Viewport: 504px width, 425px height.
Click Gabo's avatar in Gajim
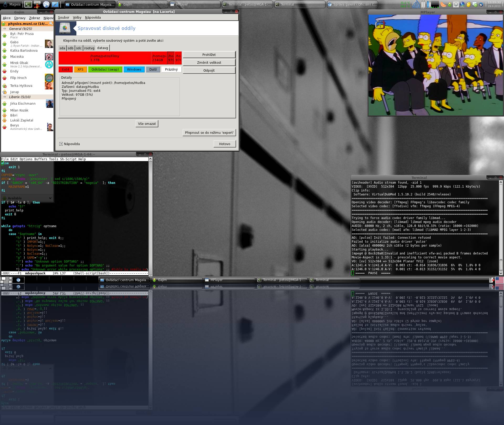coord(49,44)
